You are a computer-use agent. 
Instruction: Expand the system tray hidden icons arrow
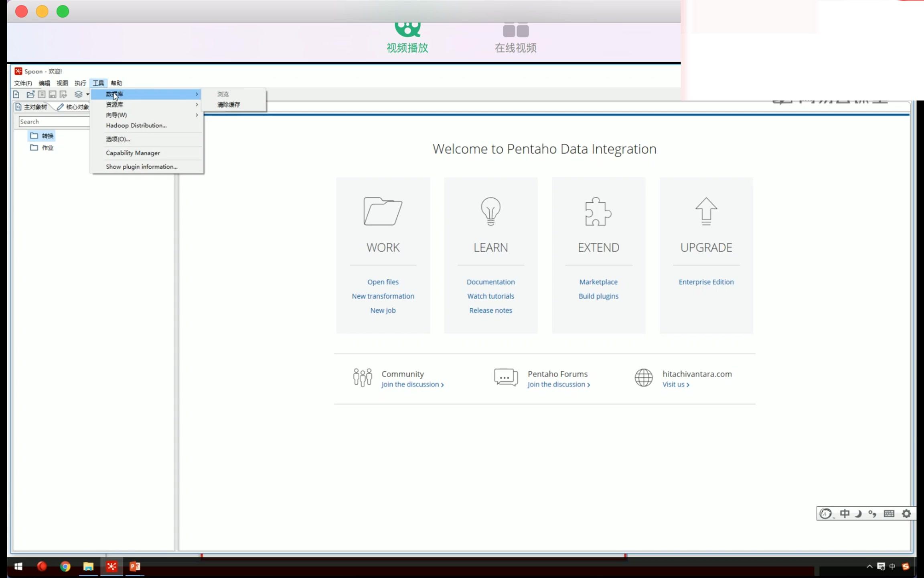pos(869,566)
